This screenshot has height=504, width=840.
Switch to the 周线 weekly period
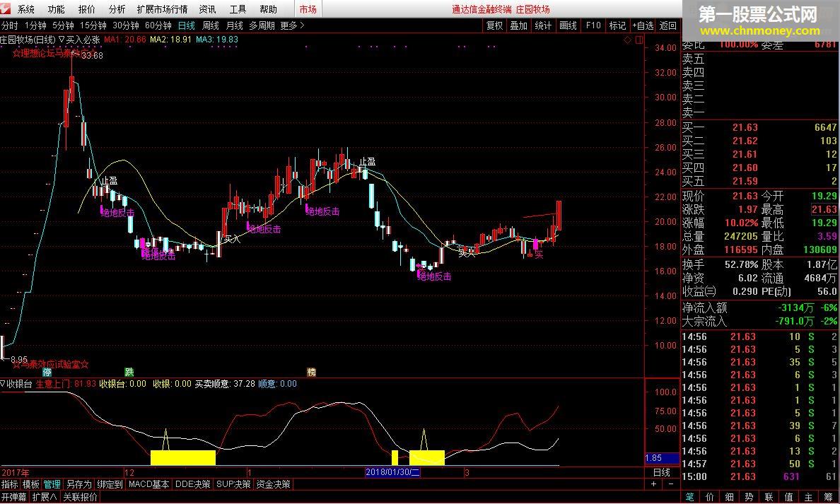(211, 25)
